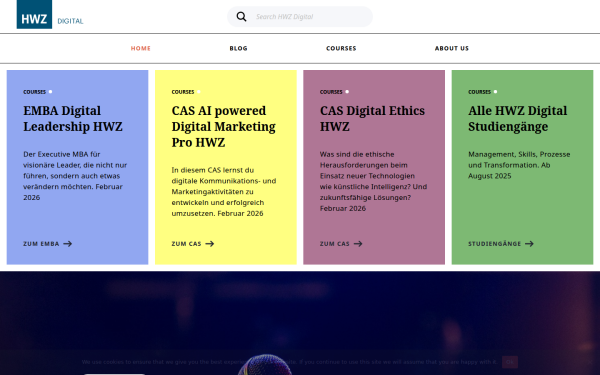This screenshot has width=600, height=375.
Task: Click Courses tag on Digital Ethics card
Action: [331, 92]
